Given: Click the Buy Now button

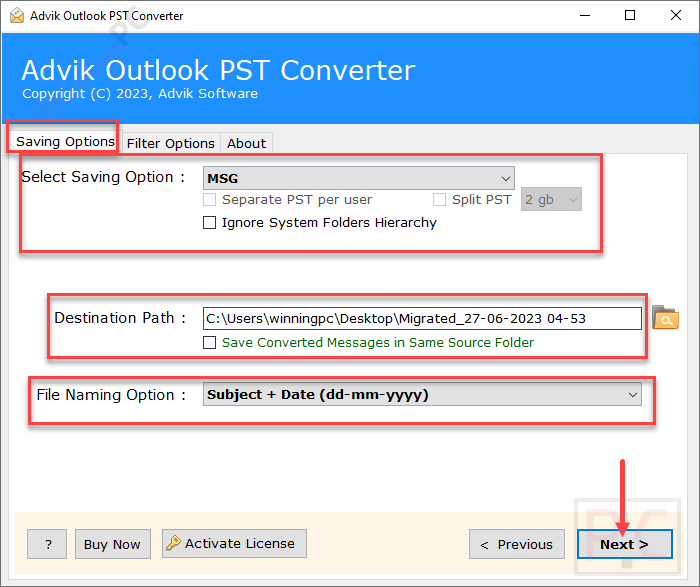Looking at the screenshot, I should (112, 544).
